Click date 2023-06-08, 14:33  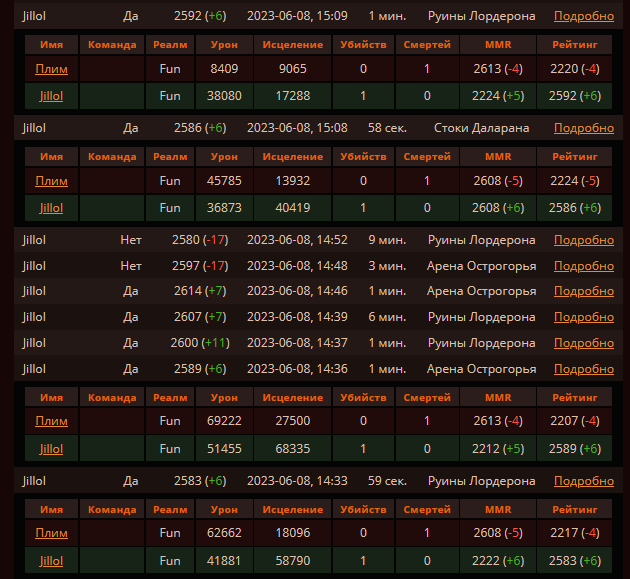coord(297,481)
